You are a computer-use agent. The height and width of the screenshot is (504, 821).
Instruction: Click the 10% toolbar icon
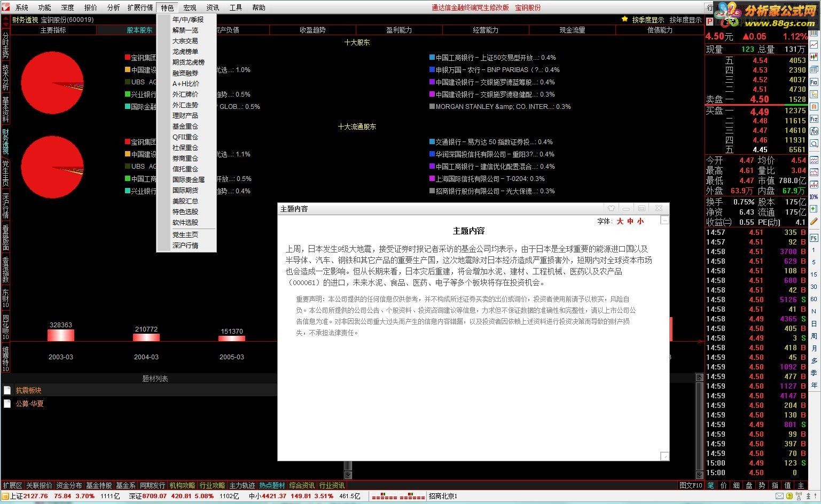click(x=814, y=196)
